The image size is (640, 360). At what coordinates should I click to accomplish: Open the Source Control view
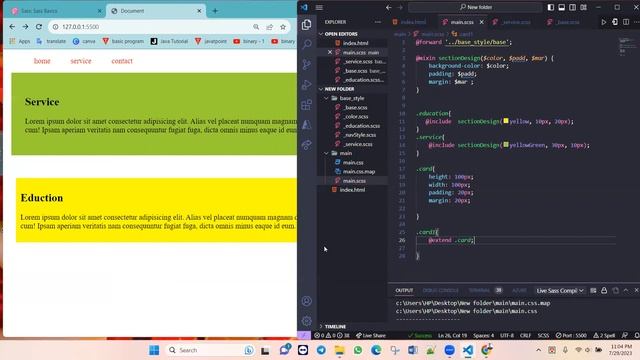tap(307, 64)
